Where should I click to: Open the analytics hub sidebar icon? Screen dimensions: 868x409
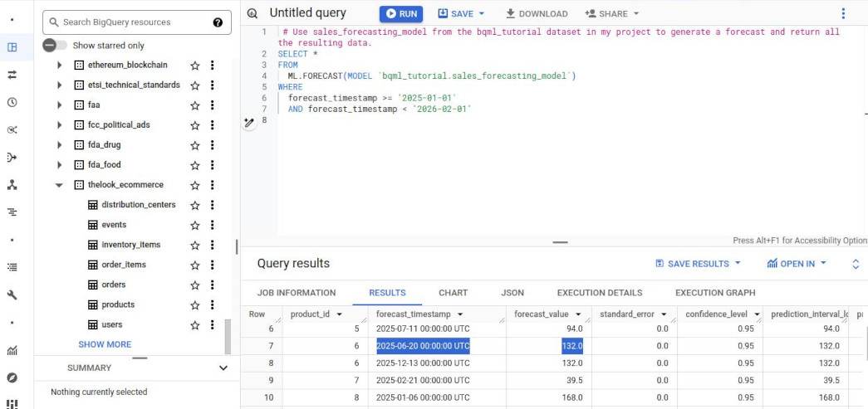point(12,130)
